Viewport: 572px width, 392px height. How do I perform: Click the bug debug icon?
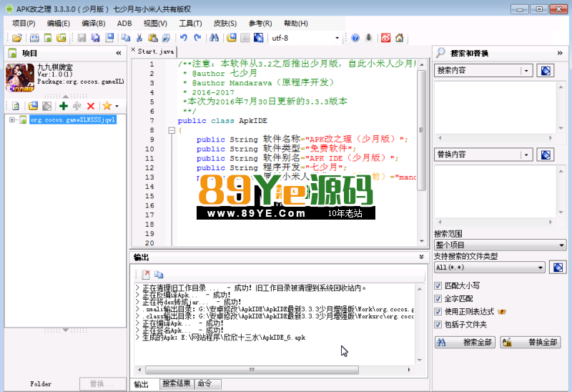point(369,38)
